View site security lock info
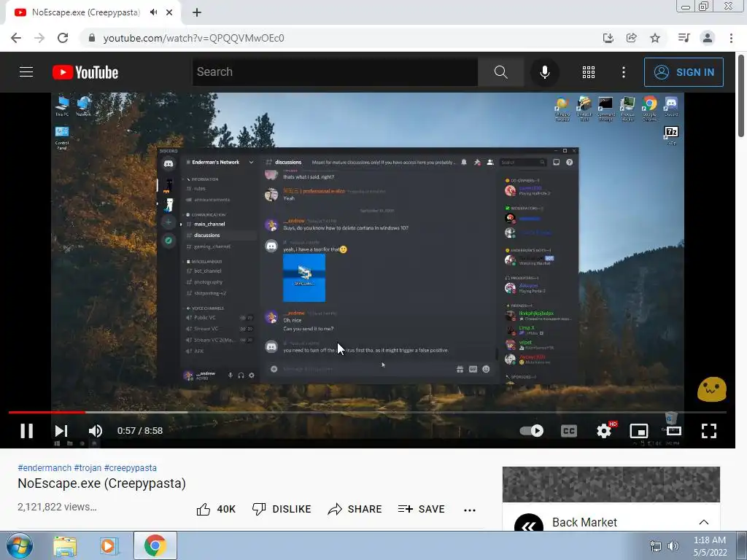 pyautogui.click(x=92, y=38)
